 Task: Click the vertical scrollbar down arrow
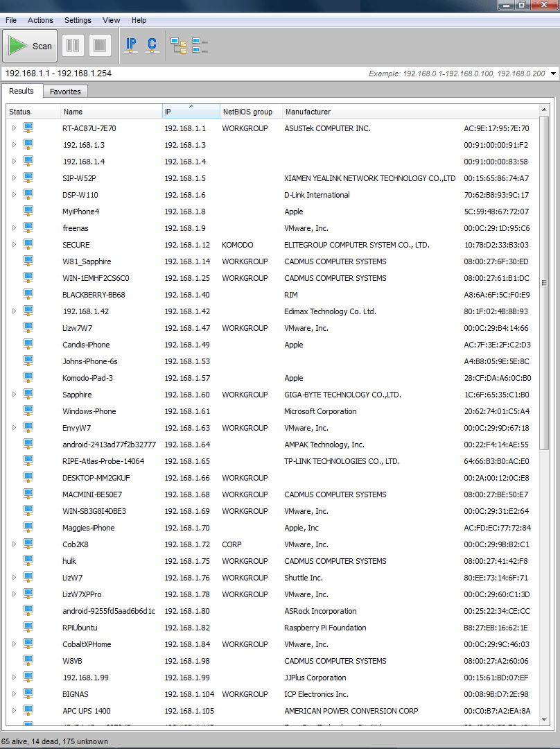[544, 720]
